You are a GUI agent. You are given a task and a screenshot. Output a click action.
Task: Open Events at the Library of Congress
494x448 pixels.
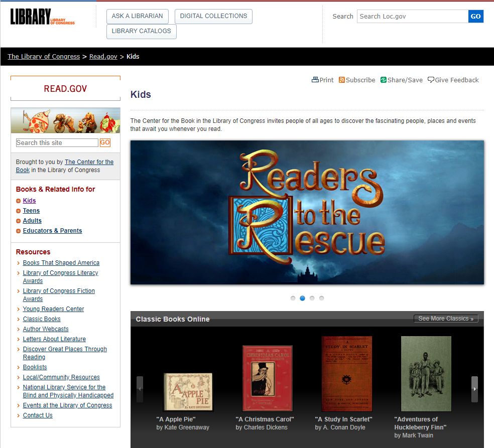pyautogui.click(x=67, y=405)
